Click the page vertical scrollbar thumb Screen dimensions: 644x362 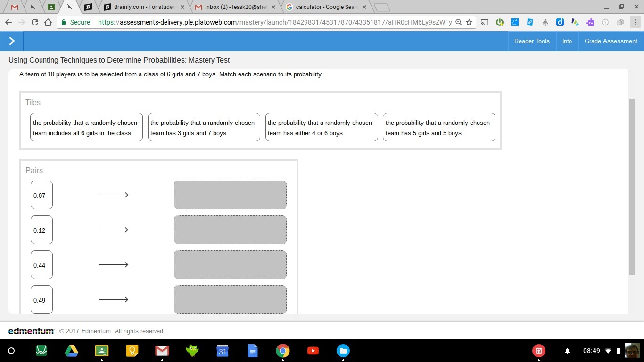coord(632,187)
